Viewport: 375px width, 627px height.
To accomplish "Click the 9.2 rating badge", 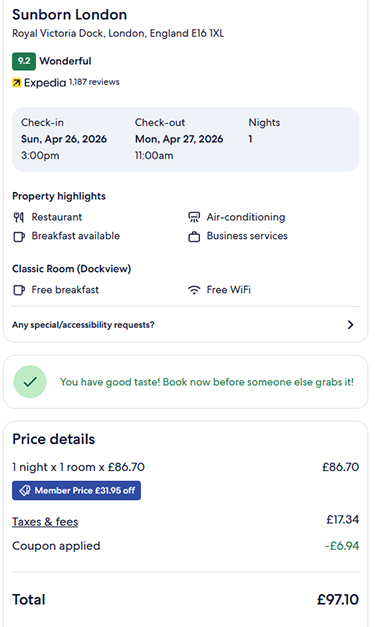I will point(24,61).
